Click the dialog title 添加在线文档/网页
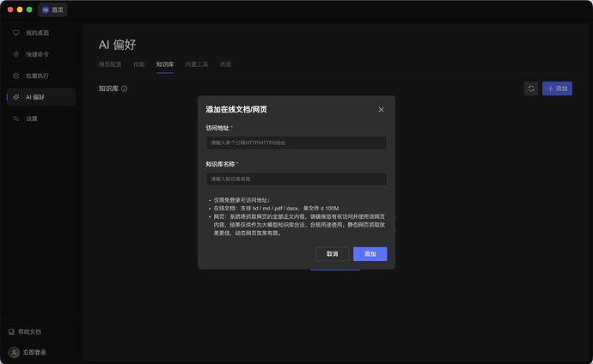Screen dimensions: 593x364 click(x=236, y=110)
